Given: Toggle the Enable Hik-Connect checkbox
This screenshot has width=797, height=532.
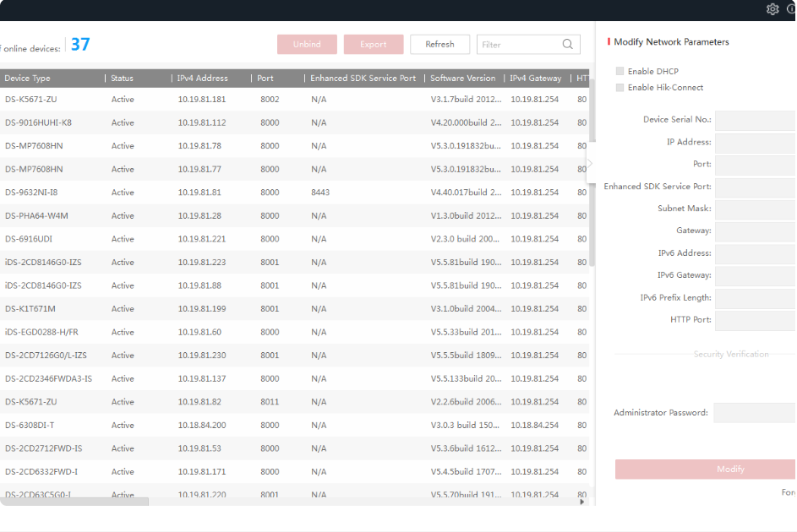Looking at the screenshot, I should coord(620,88).
